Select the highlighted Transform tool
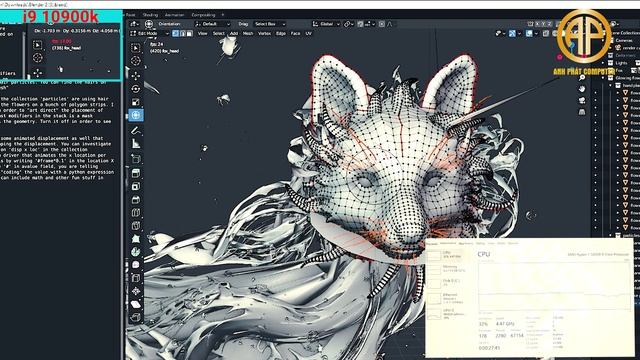640x360 pixels. click(136, 115)
